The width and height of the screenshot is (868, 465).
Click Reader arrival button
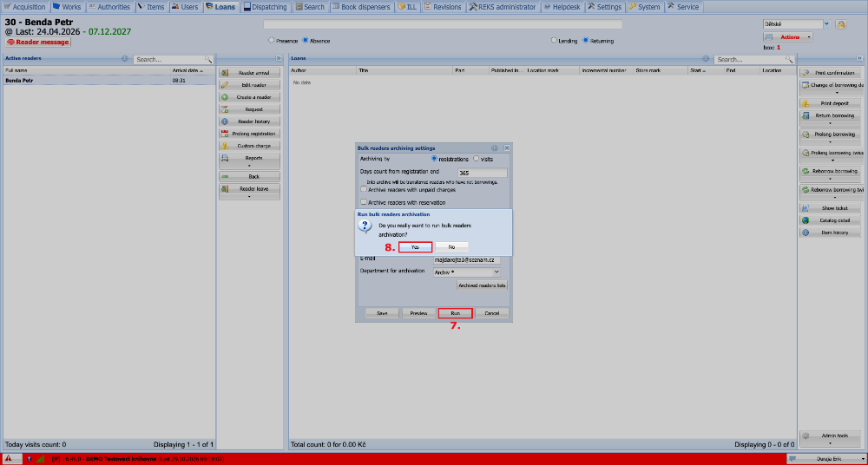(249, 73)
